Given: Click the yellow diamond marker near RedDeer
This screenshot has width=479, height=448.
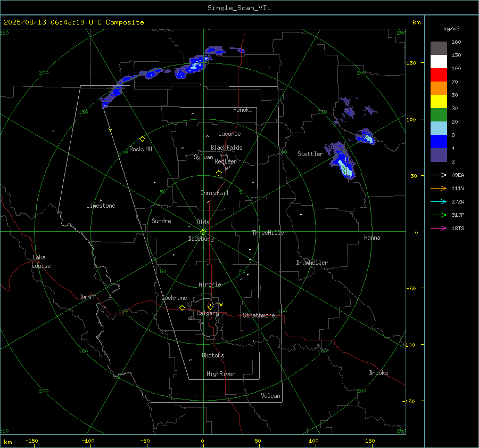Looking at the screenshot, I should click(x=219, y=173).
